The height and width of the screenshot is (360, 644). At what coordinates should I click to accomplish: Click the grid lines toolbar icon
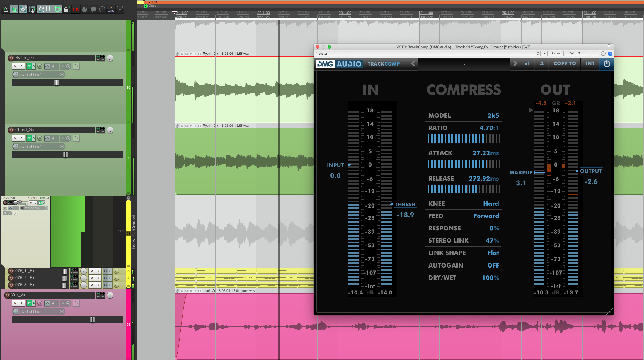tap(50, 9)
